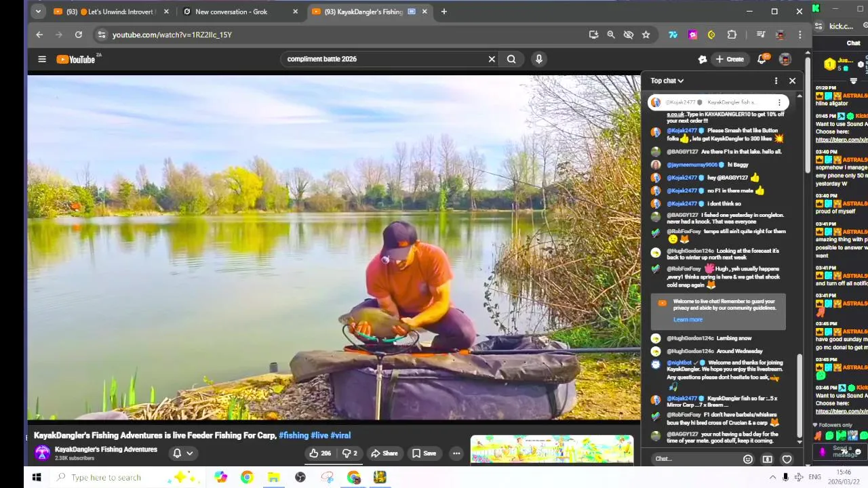Go to the YouTube home logo

tap(76, 59)
